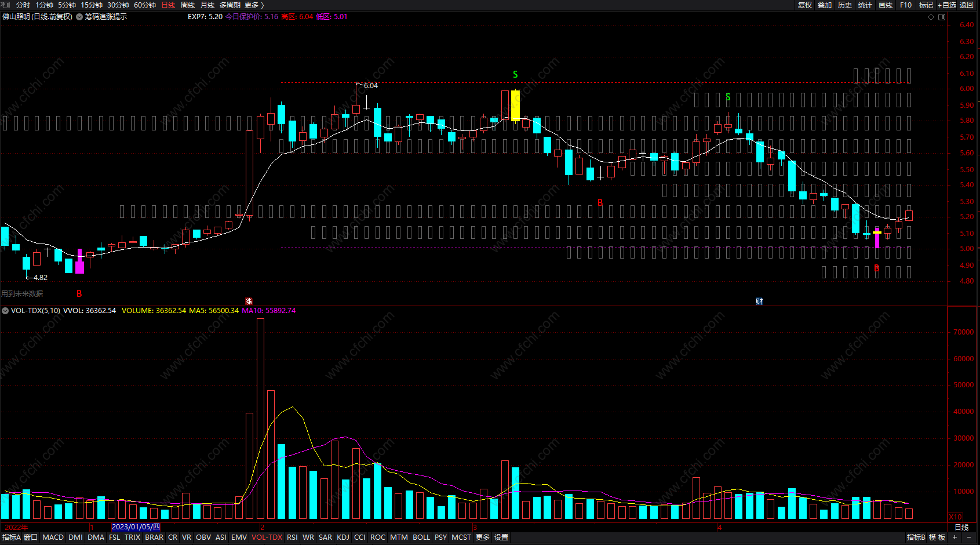
Task: Switch indicator to FSL
Action: pos(114,537)
